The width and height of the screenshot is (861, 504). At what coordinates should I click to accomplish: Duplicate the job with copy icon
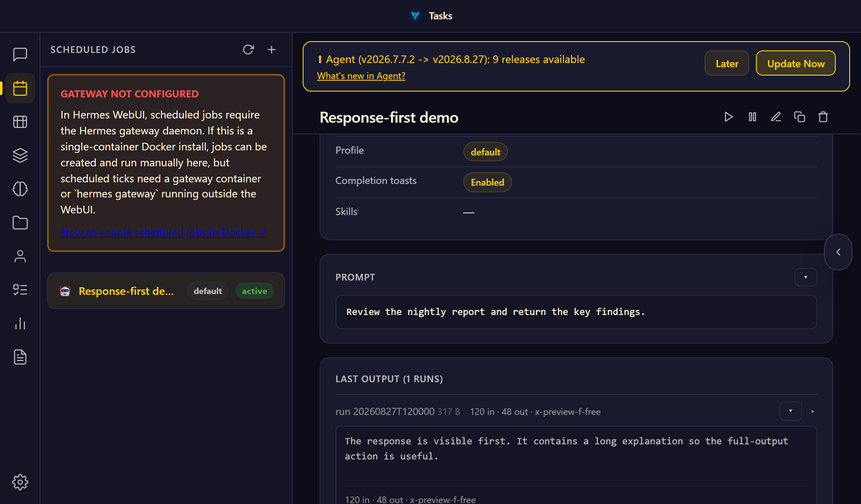(x=800, y=117)
